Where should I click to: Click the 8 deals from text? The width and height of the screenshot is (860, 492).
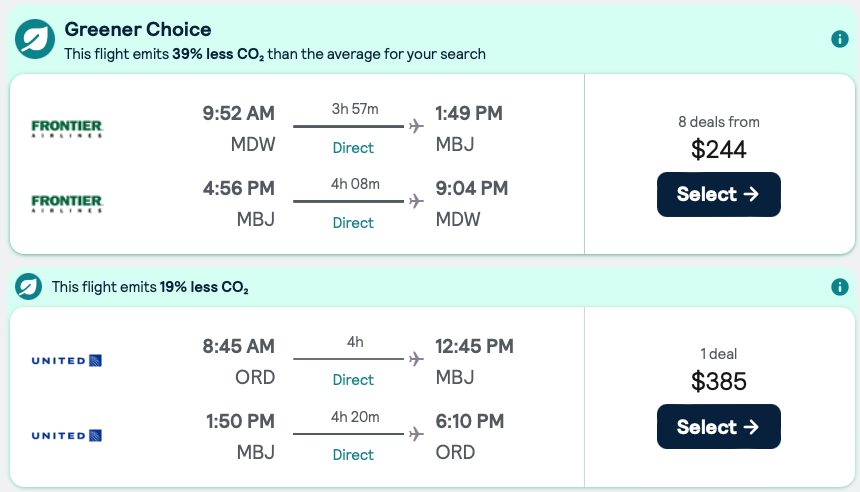point(718,122)
